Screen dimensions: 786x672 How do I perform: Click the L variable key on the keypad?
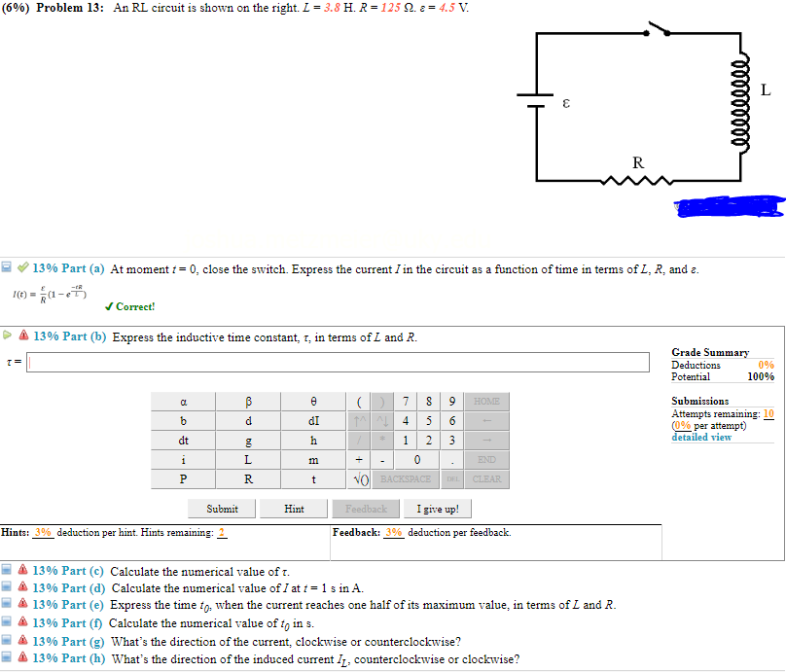click(x=247, y=459)
